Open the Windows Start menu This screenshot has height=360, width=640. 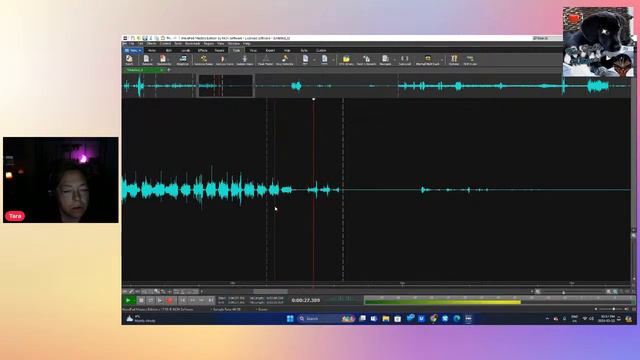pyautogui.click(x=290, y=318)
